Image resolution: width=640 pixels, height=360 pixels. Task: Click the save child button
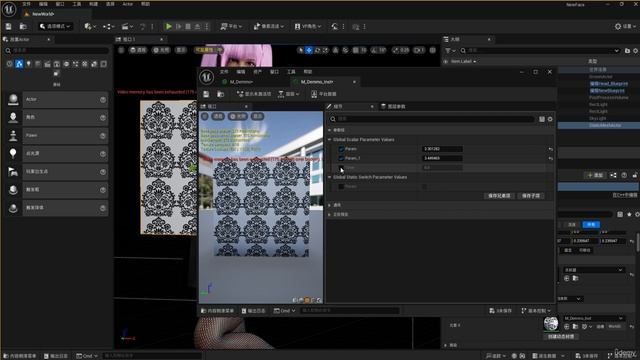(x=531, y=196)
